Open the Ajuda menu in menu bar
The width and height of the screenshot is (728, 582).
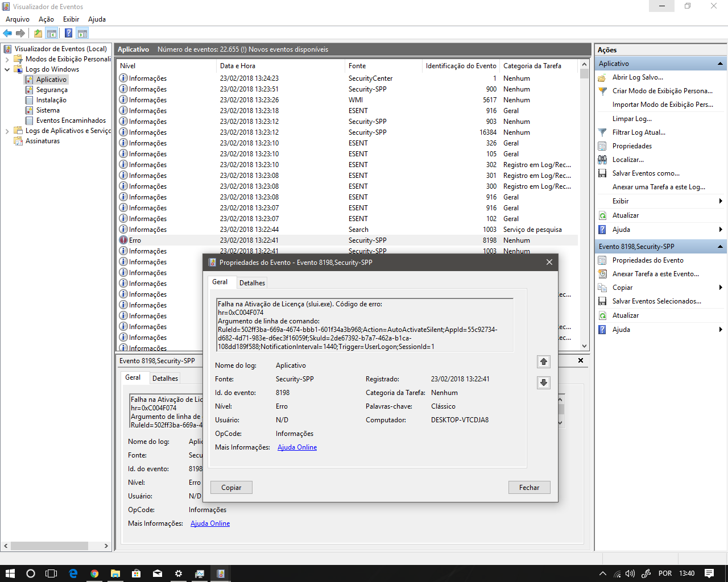click(97, 19)
